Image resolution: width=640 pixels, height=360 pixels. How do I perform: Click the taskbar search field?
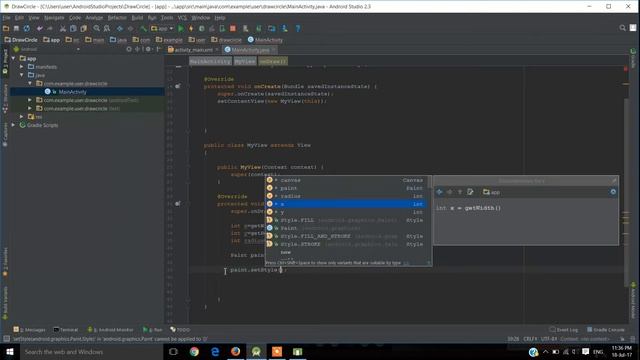(x=91, y=352)
